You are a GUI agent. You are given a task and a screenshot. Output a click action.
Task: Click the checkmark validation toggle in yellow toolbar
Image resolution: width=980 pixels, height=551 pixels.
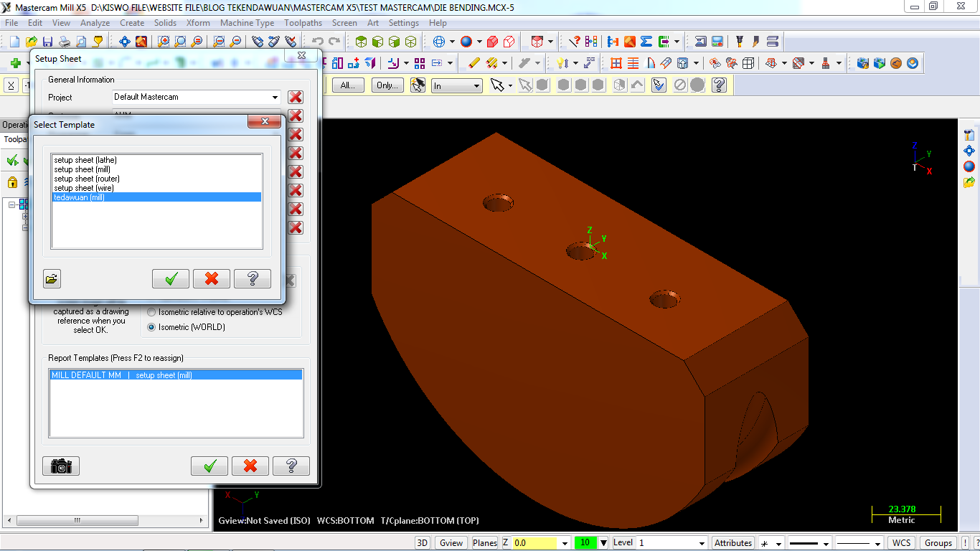point(659,85)
